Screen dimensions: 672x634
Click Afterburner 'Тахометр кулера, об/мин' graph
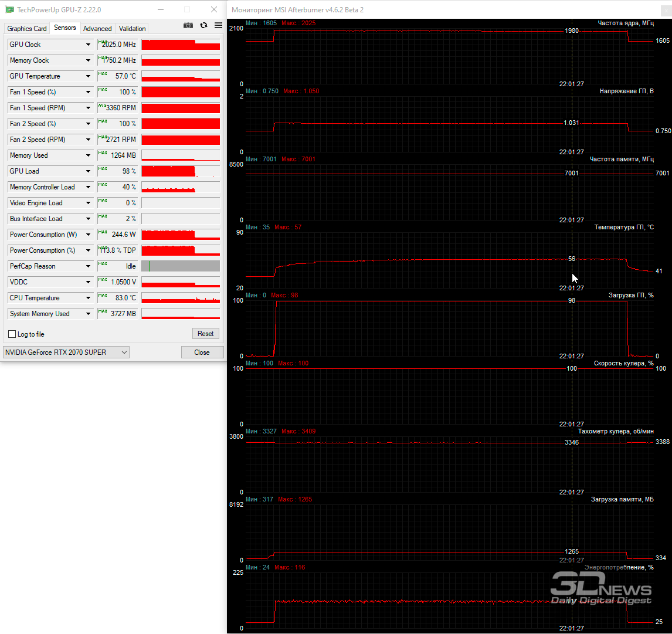point(450,465)
